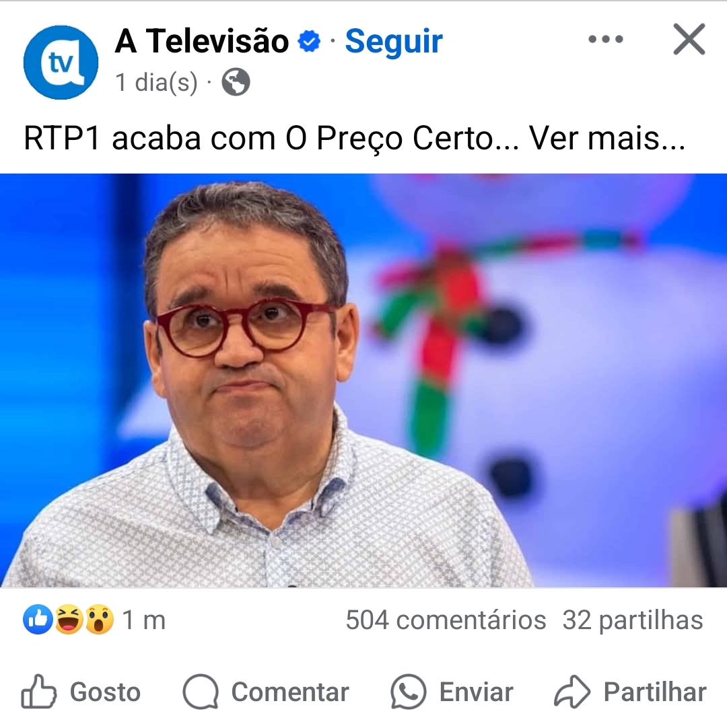Close the post with the X icon
Viewport: 727px width, 728px height.
(689, 40)
